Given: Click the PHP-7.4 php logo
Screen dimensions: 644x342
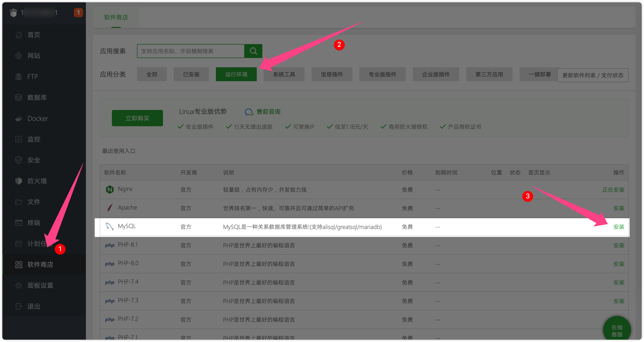Looking at the screenshot, I should tap(110, 282).
